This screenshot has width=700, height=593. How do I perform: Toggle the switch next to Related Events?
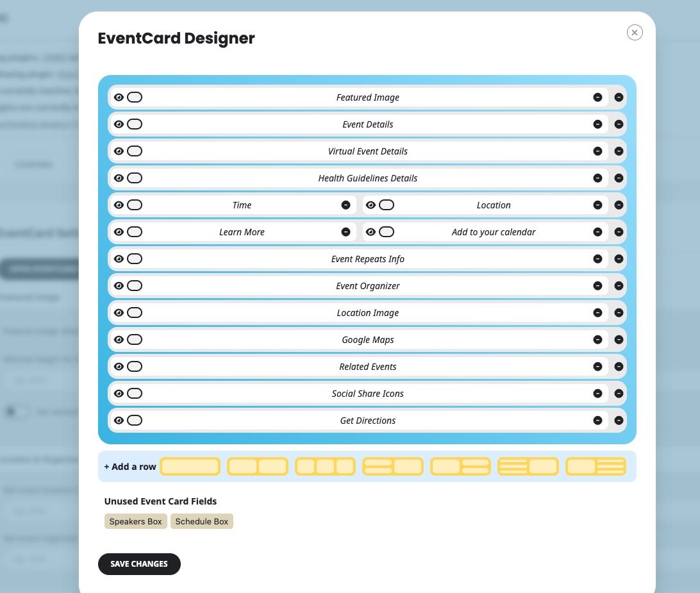click(135, 367)
